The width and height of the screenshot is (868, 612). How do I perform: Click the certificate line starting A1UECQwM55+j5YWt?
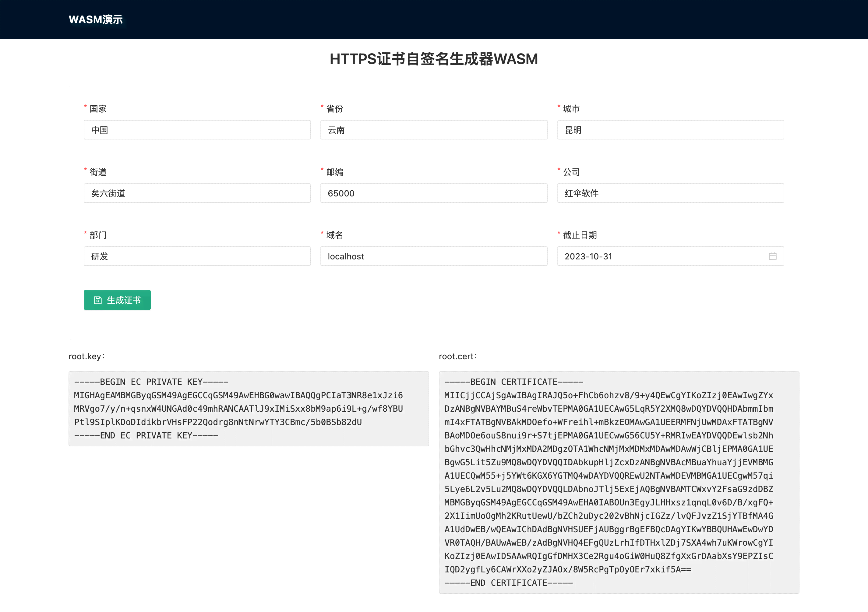pos(609,476)
